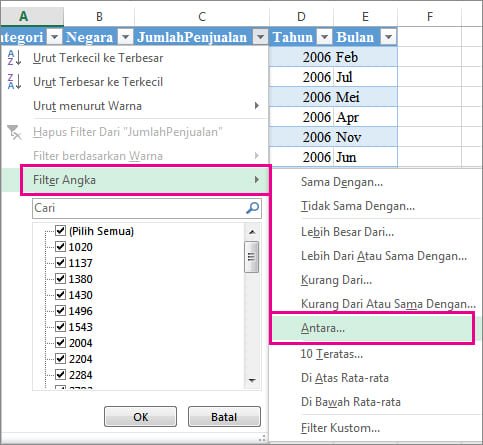Uncheck the 2004 value checkbox
The width and height of the screenshot is (483, 445).
pyautogui.click(x=60, y=342)
